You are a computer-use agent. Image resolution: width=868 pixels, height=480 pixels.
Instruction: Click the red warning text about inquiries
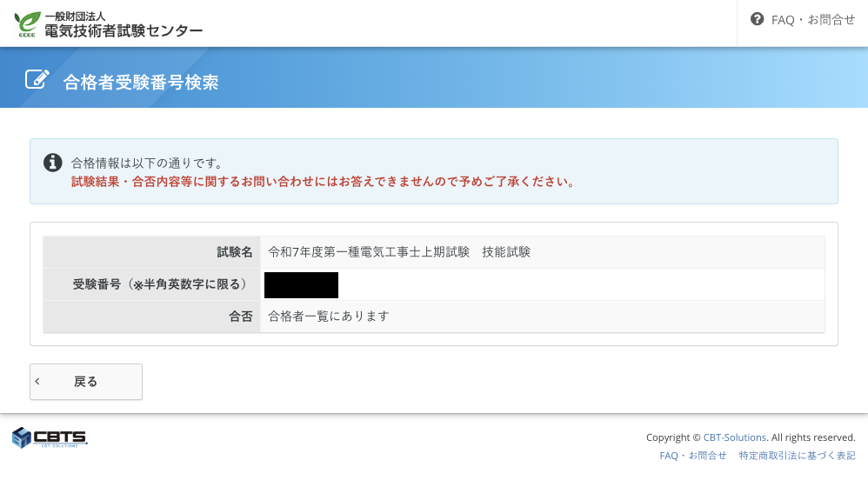click(x=322, y=182)
